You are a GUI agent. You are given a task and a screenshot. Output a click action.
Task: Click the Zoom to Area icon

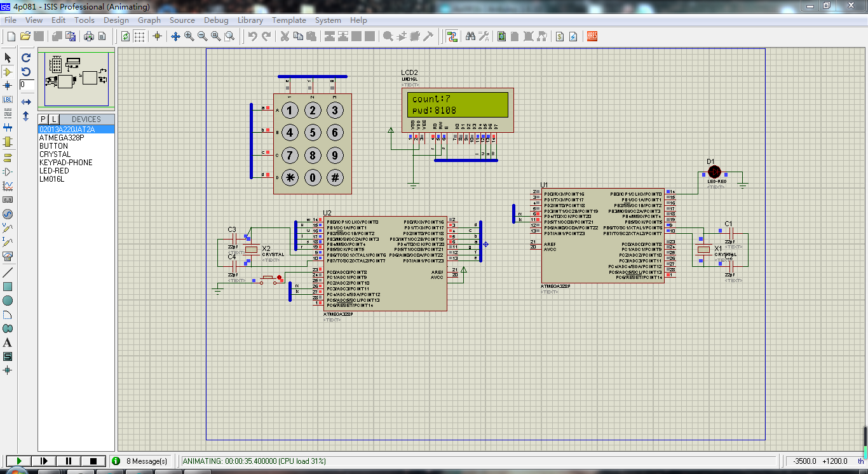click(x=229, y=36)
